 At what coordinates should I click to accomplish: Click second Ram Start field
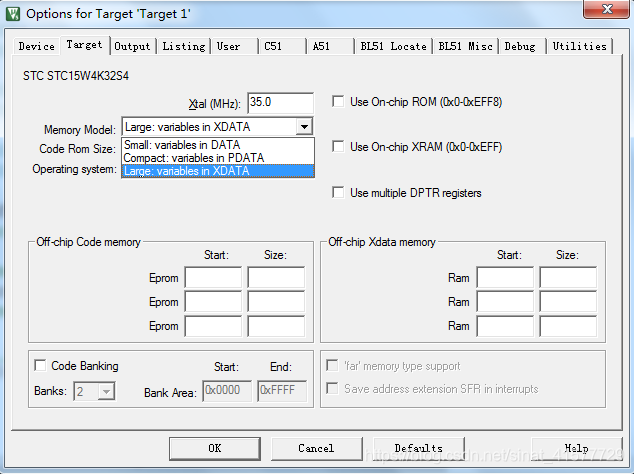(x=505, y=302)
